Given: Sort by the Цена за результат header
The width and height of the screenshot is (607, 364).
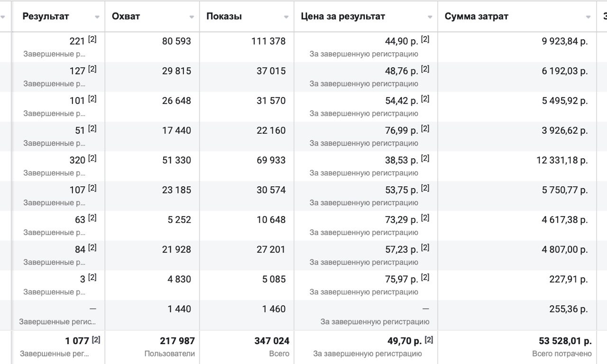Looking at the screenshot, I should pos(343,16).
